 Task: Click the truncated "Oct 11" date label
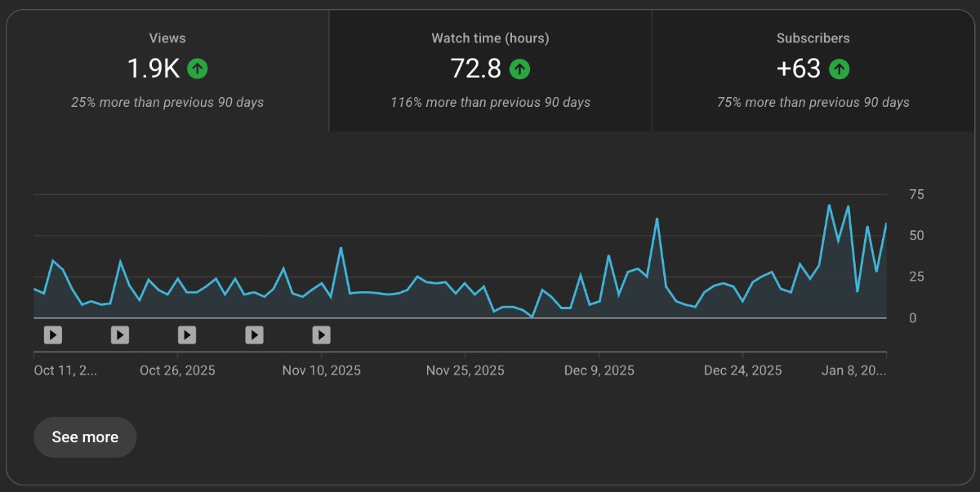point(65,370)
